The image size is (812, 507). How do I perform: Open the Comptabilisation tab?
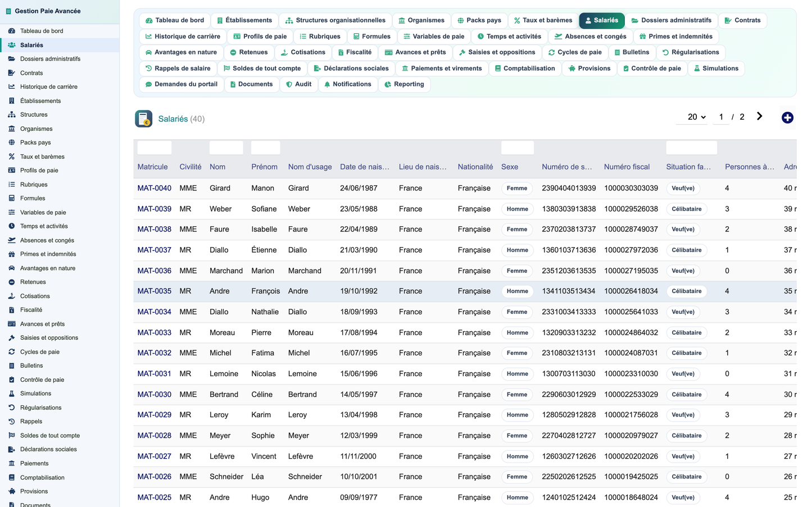click(x=525, y=68)
